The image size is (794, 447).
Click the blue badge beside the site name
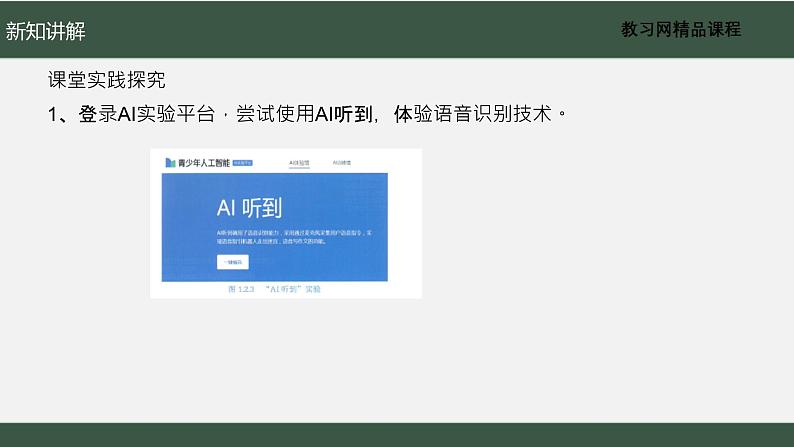point(243,162)
